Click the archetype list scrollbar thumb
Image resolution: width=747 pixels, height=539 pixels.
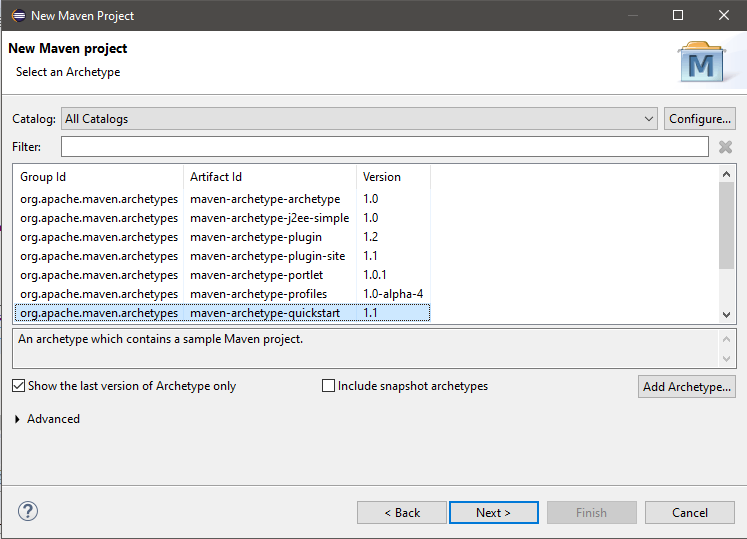(726, 225)
